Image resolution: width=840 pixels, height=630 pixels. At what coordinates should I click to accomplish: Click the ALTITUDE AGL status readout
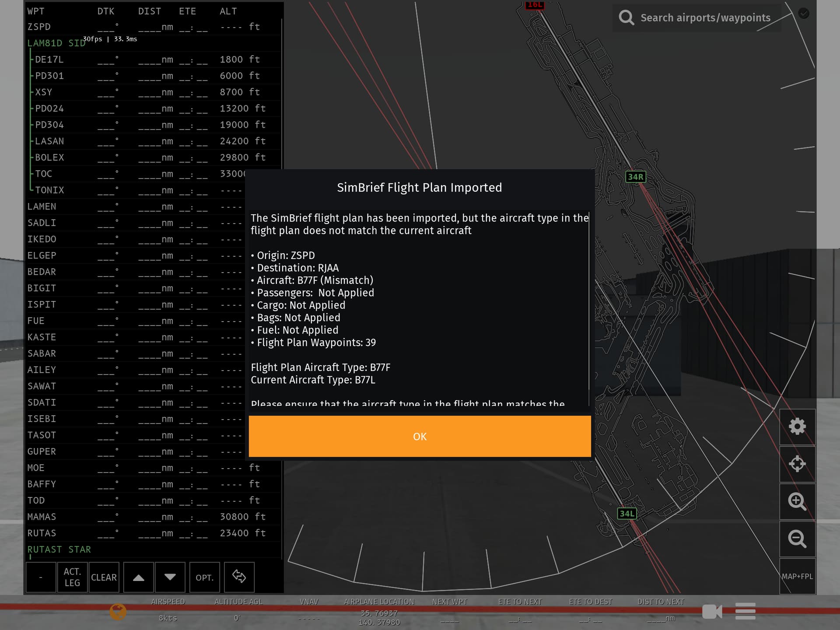238,610
